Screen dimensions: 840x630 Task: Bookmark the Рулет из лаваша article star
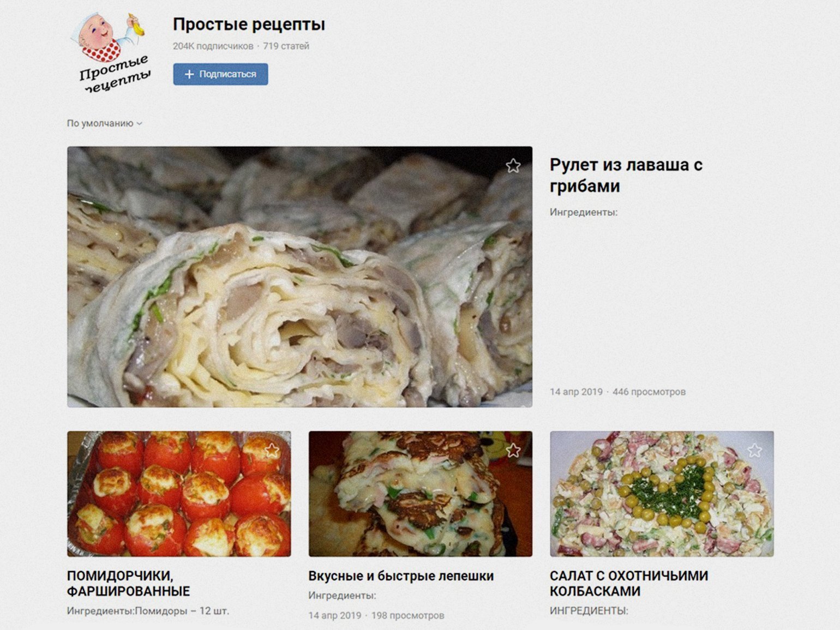pos(513,166)
